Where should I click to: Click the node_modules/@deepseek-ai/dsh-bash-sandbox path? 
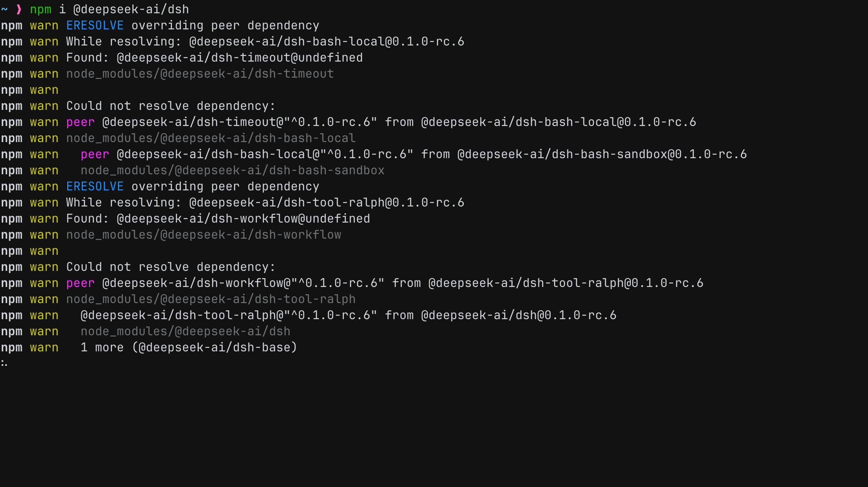233,170
